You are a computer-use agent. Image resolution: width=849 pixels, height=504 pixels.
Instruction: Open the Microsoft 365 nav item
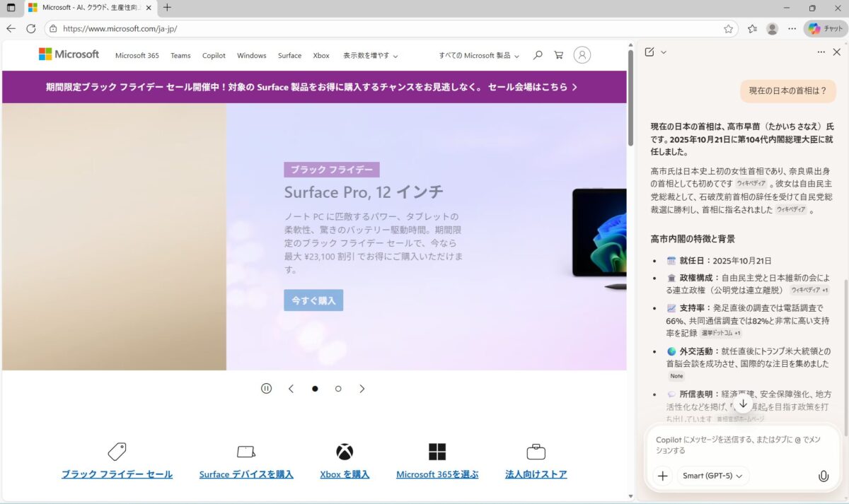137,55
